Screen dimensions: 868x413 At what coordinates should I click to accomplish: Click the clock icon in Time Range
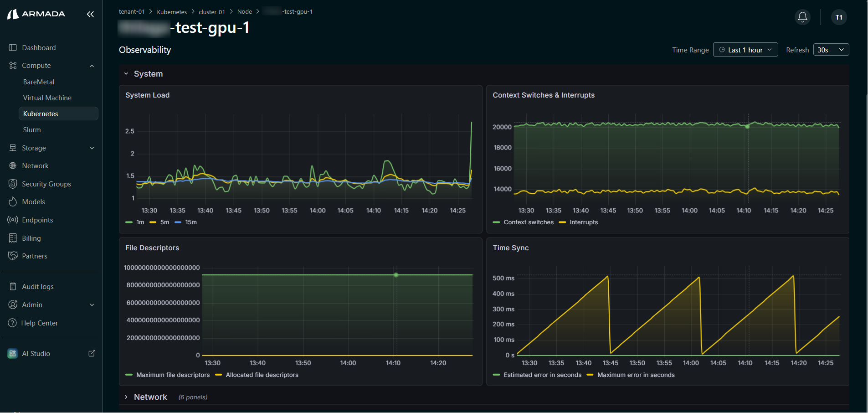722,50
